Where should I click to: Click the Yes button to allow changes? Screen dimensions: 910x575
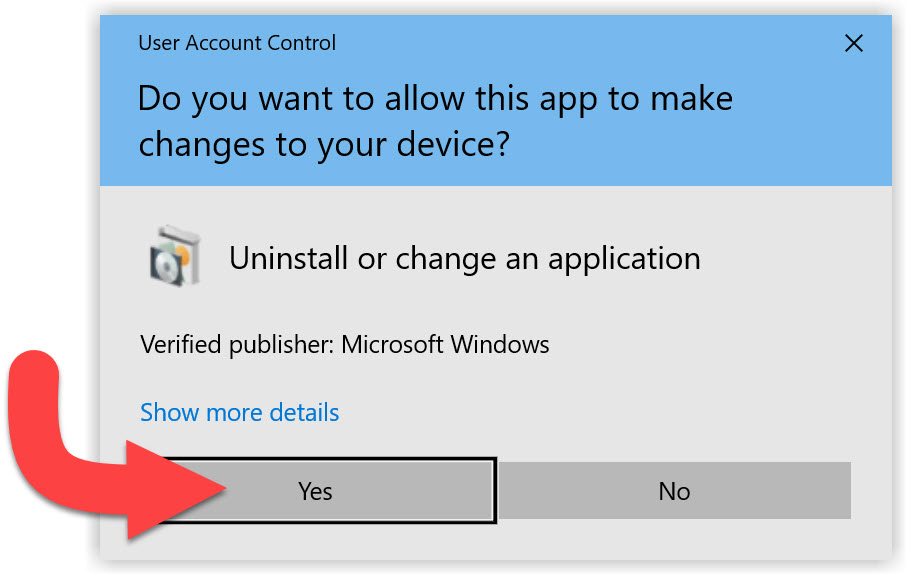pyautogui.click(x=316, y=491)
